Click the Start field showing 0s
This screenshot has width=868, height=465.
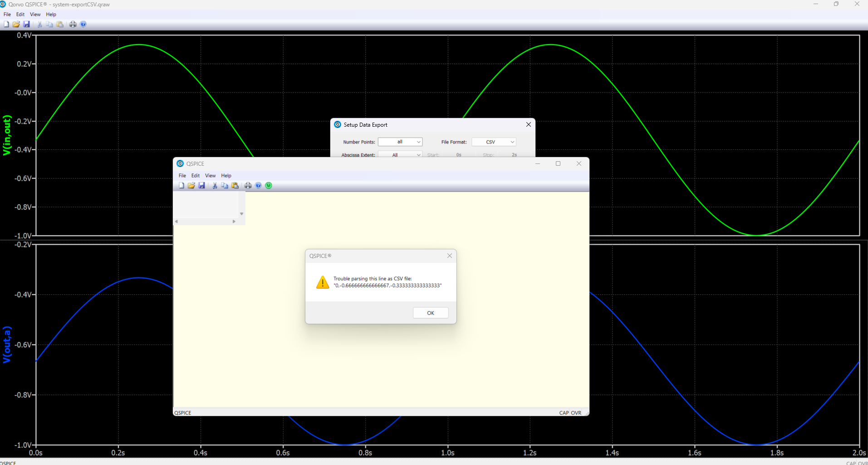click(x=459, y=154)
